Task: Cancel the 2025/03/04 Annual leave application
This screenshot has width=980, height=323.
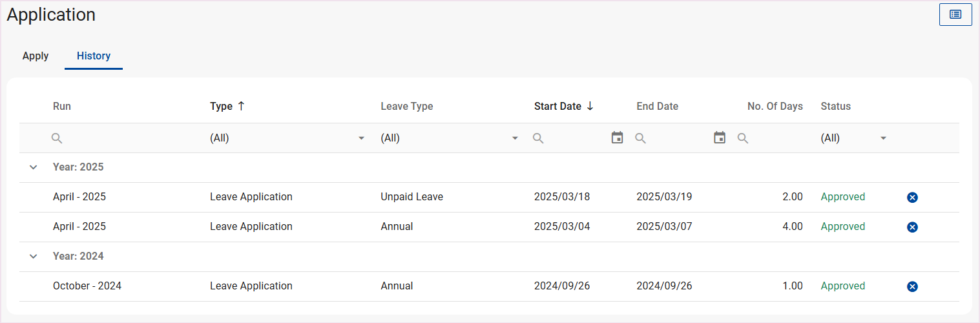Action: click(912, 227)
